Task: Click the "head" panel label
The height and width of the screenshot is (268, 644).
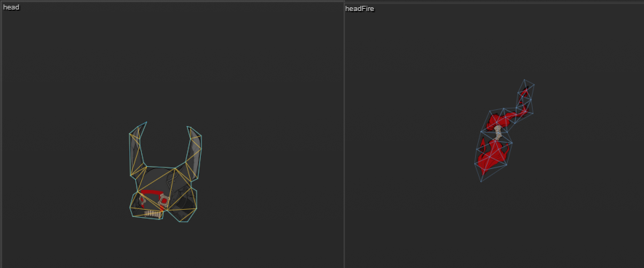Action: click(11, 7)
